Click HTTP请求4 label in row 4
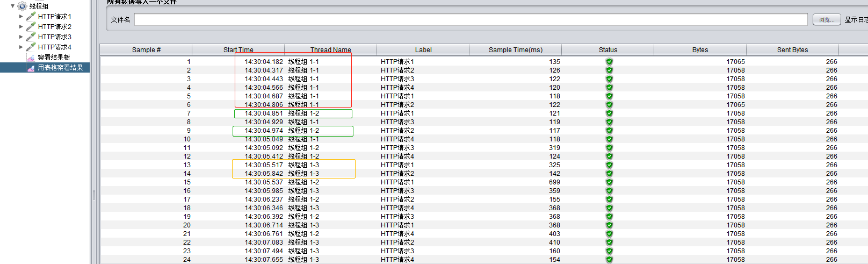Image resolution: width=868 pixels, height=264 pixels. tap(397, 88)
